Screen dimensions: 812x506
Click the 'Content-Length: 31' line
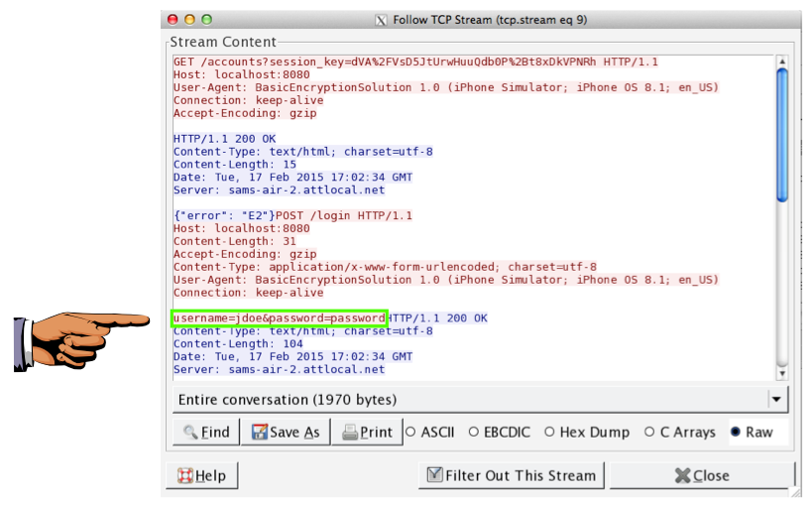pyautogui.click(x=235, y=241)
